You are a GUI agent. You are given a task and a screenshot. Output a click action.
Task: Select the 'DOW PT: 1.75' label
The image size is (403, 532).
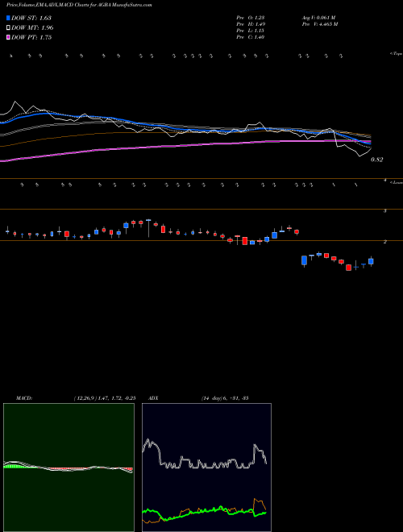point(31,37)
